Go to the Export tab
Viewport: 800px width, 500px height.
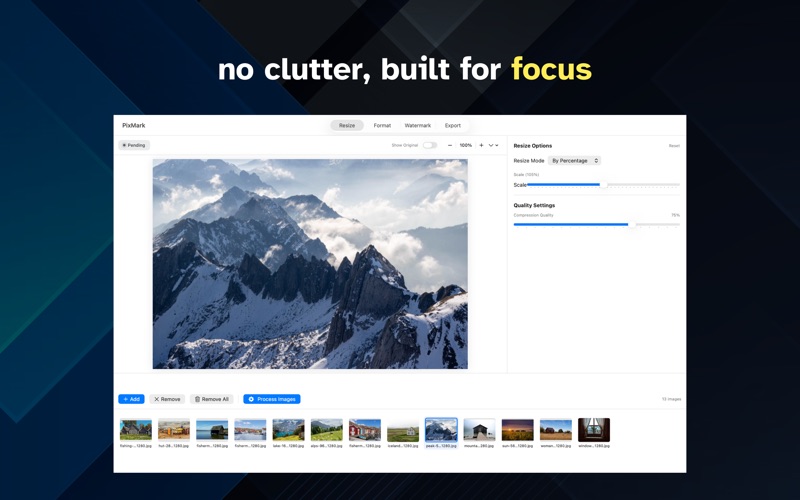tap(453, 126)
